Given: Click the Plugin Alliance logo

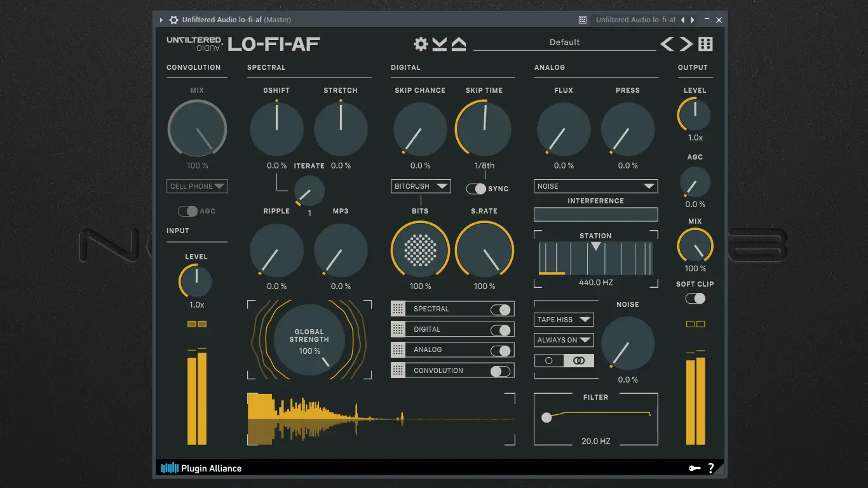Looking at the screenshot, I should click(201, 468).
